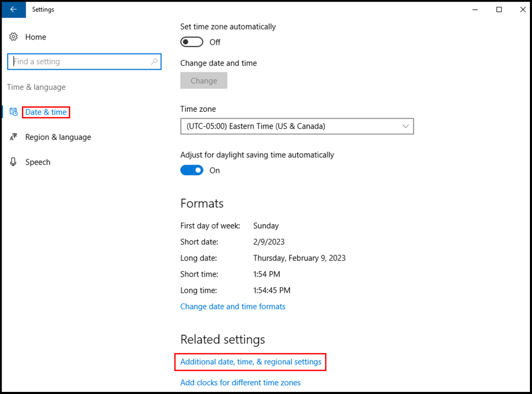
Task: Click Add clocks for different time zones
Action: [240, 383]
